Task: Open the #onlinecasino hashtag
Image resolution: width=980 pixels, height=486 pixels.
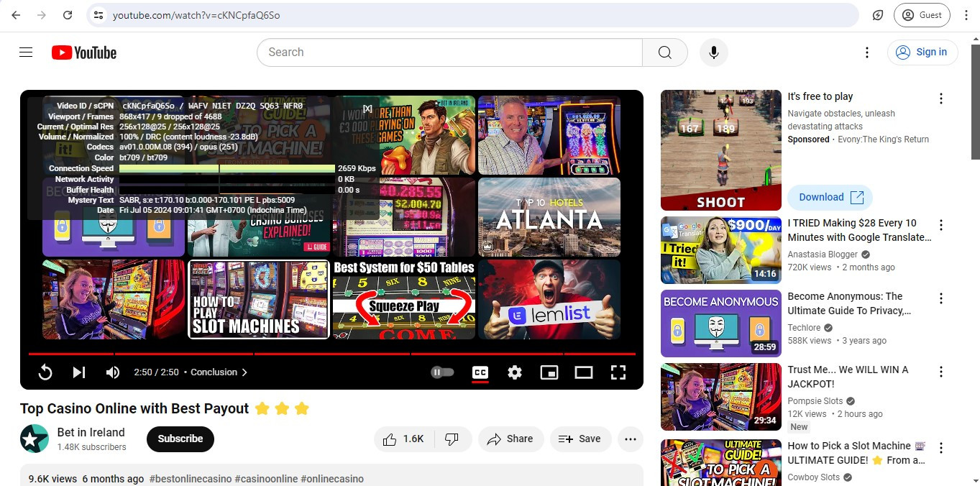Action: coord(332,479)
